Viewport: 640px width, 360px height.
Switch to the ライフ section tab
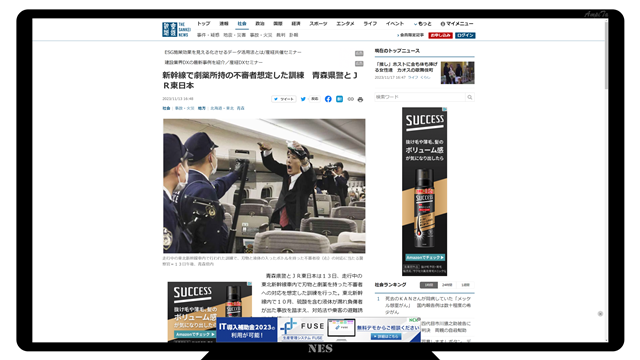click(x=370, y=24)
